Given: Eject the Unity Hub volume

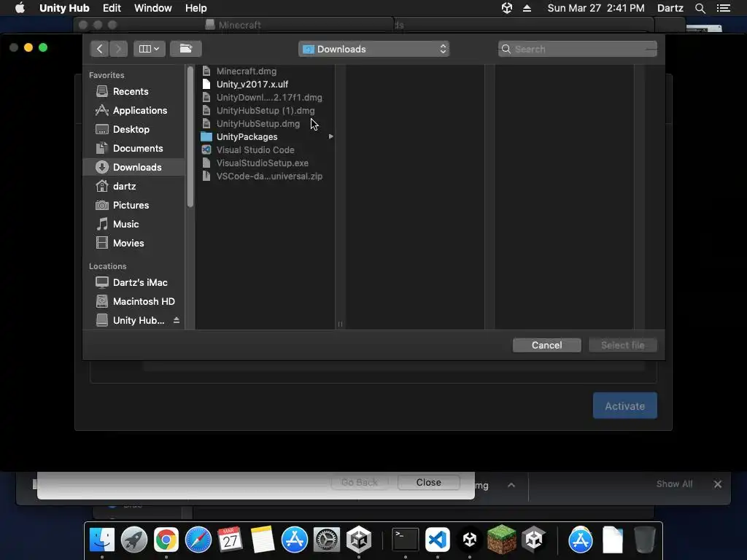Looking at the screenshot, I should (x=177, y=321).
